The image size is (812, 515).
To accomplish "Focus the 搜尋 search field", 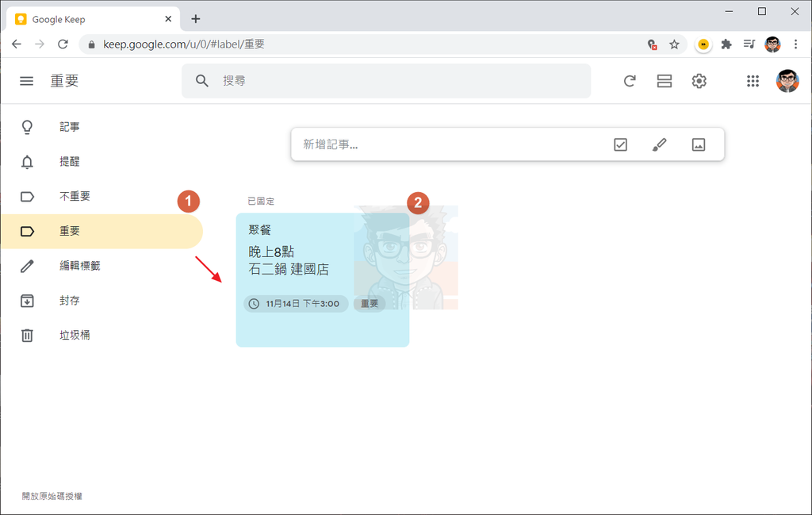I will click(386, 81).
